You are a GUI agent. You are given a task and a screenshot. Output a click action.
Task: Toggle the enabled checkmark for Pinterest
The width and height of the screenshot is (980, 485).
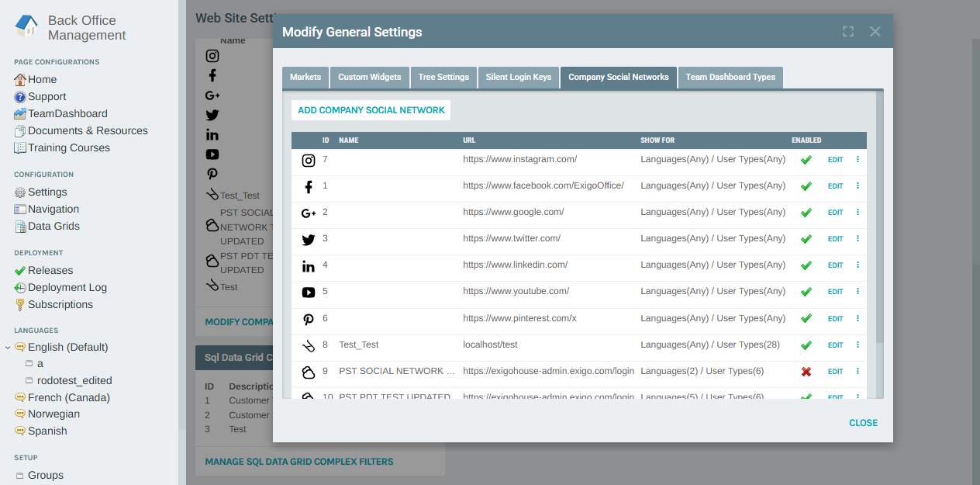806,318
